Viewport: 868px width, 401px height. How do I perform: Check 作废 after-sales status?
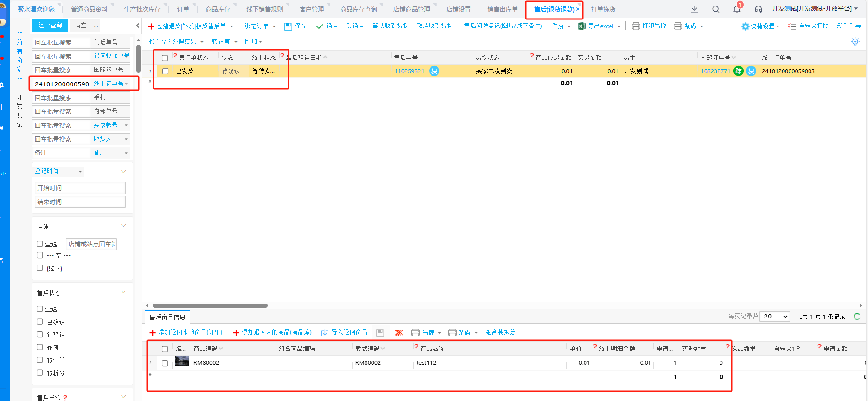40,347
